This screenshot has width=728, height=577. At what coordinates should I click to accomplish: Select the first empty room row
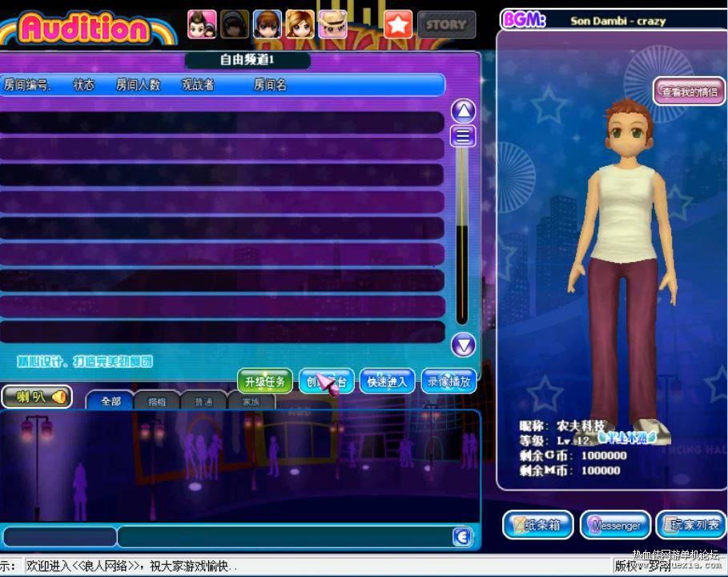[222, 122]
